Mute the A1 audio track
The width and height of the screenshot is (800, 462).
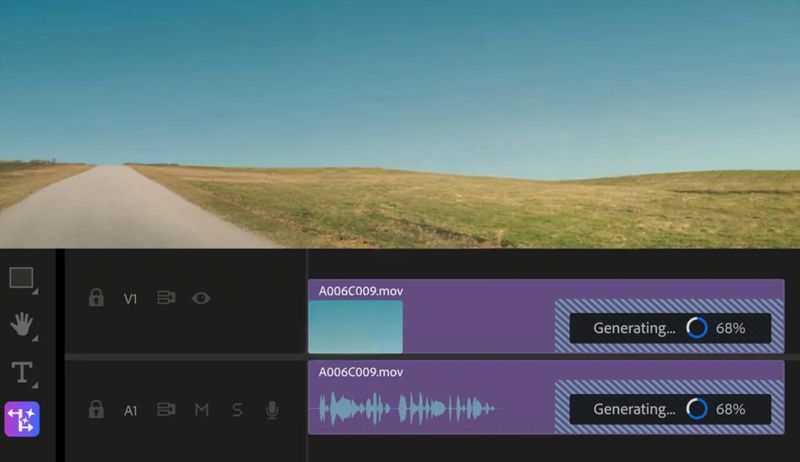[201, 409]
